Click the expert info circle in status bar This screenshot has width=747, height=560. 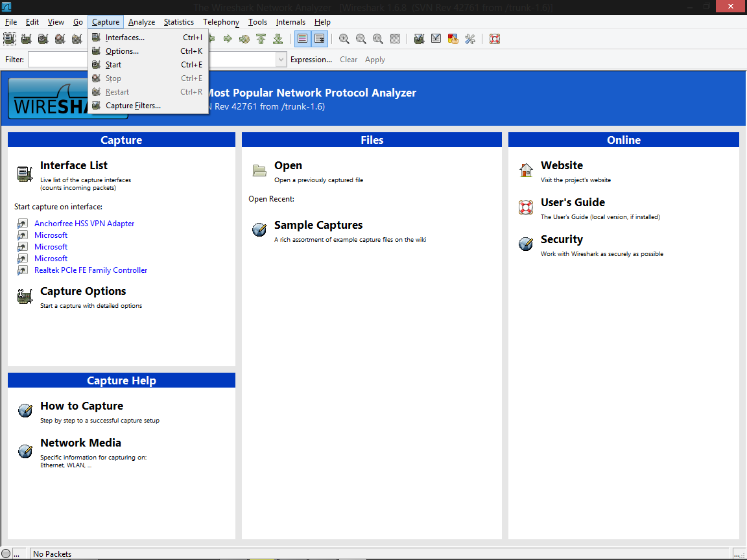(x=6, y=554)
